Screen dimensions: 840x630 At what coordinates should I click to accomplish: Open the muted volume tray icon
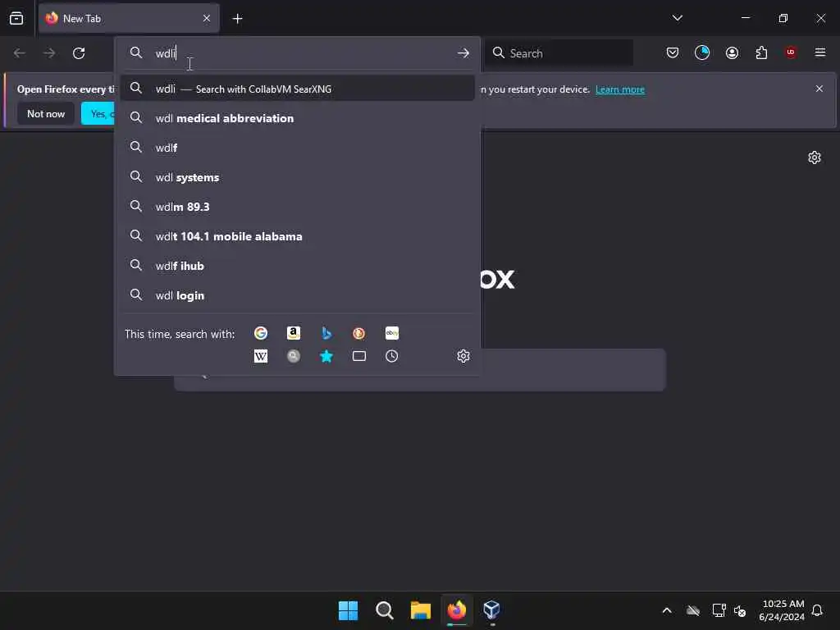741,610
